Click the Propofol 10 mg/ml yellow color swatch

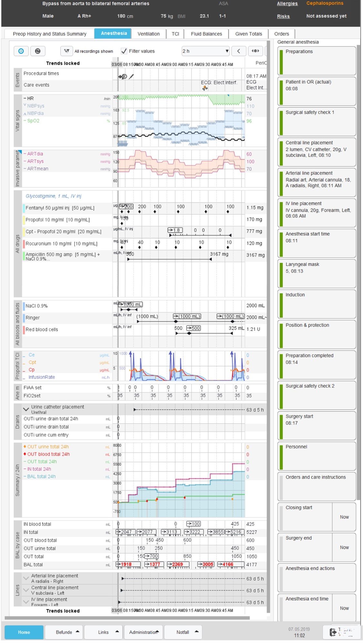[24, 220]
